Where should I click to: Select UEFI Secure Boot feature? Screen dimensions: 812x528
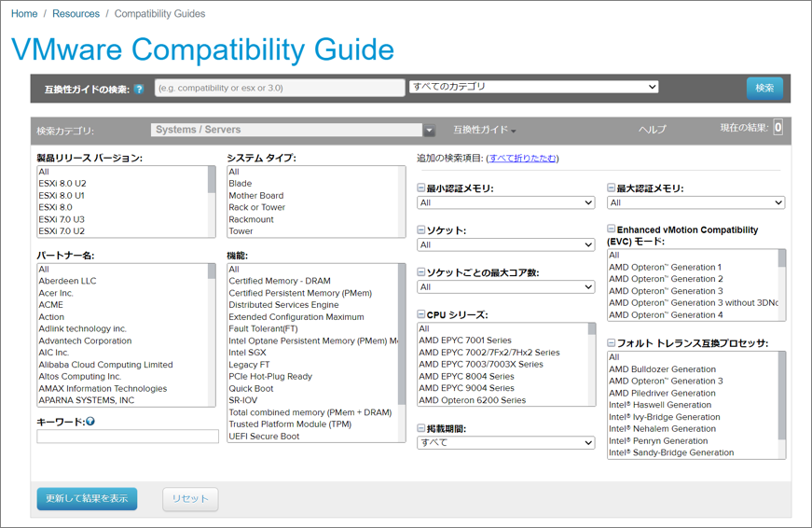pyautogui.click(x=264, y=437)
